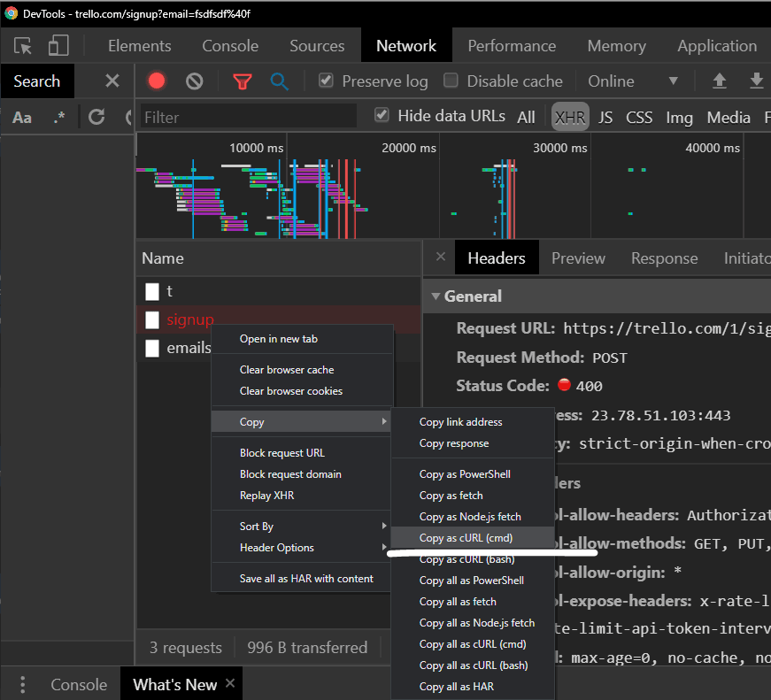The height and width of the screenshot is (700, 771).
Task: Toggle the Preserve log checkbox
Action: 326,81
